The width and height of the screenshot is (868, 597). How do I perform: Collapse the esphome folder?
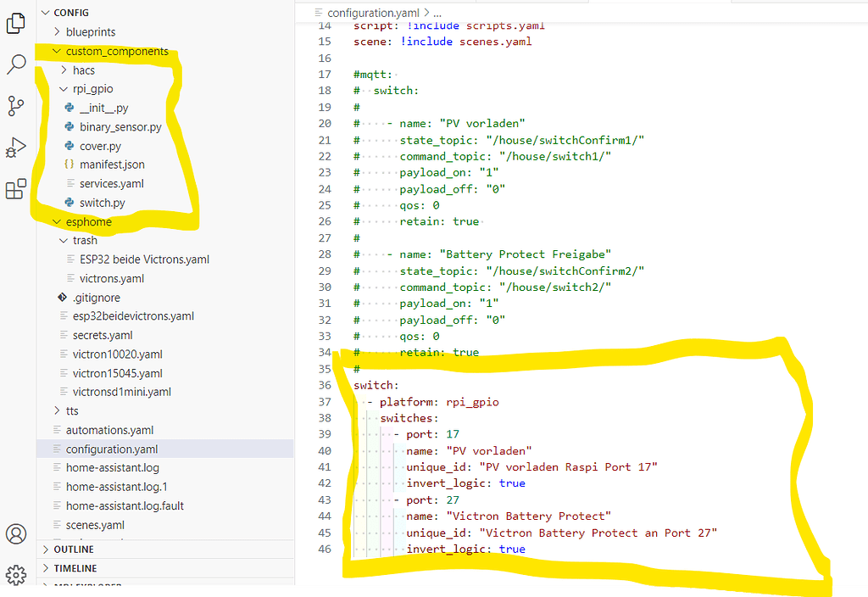57,221
